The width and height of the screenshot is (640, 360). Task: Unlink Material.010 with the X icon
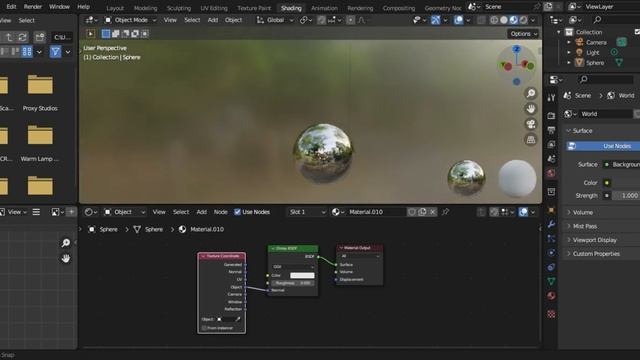coord(433,212)
